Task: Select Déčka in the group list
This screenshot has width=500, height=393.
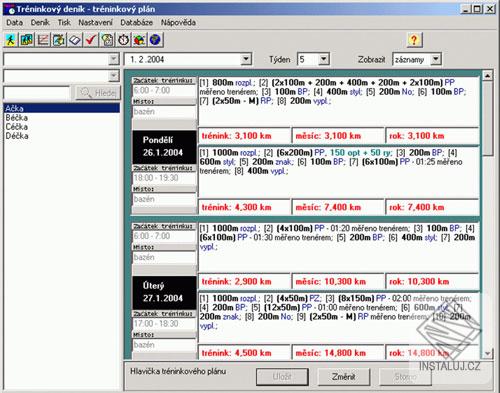Action: pyautogui.click(x=62, y=136)
